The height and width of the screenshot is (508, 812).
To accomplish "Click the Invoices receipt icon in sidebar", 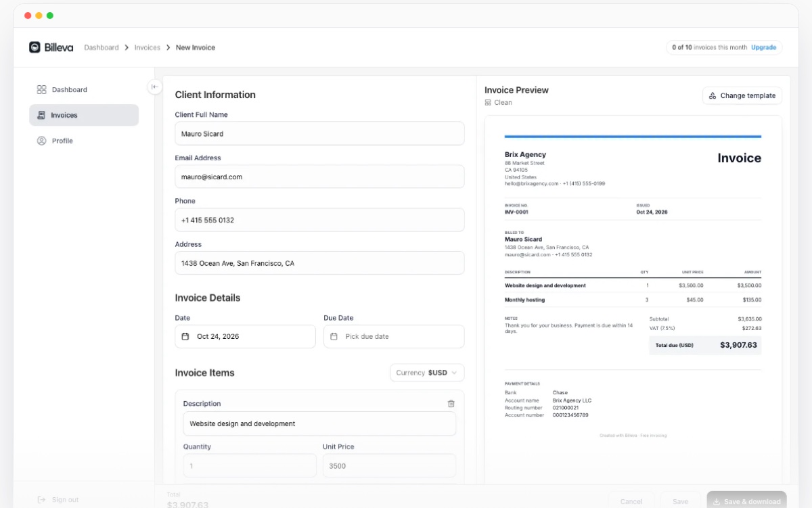I will point(41,115).
